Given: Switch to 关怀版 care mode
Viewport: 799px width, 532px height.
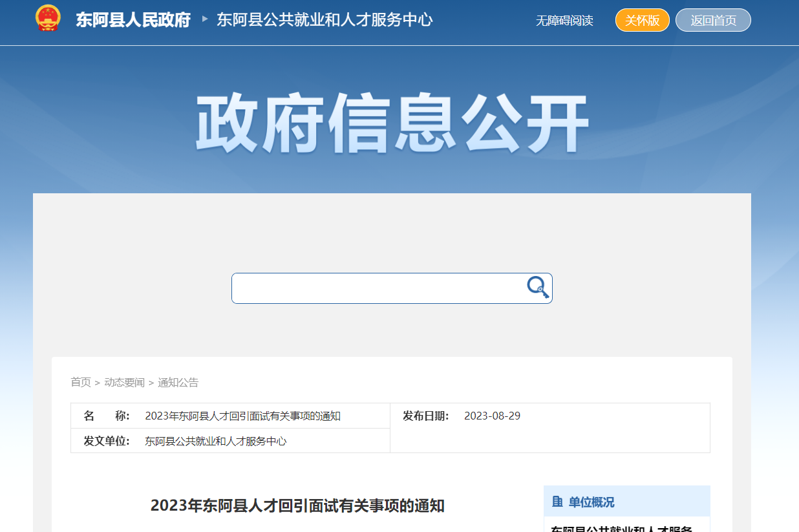Looking at the screenshot, I should point(642,21).
